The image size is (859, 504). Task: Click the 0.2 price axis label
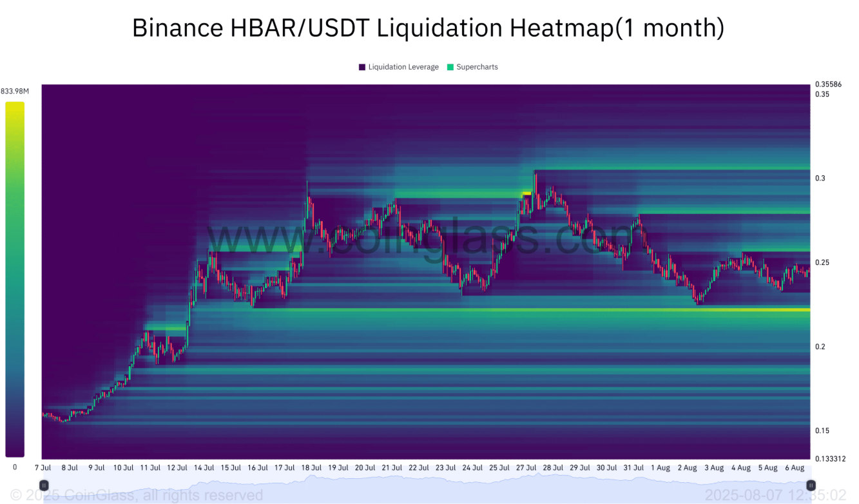(x=820, y=347)
